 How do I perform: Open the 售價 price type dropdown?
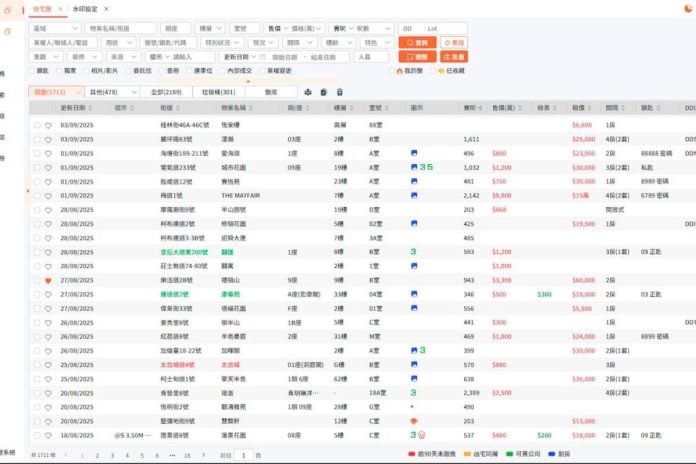pos(278,28)
